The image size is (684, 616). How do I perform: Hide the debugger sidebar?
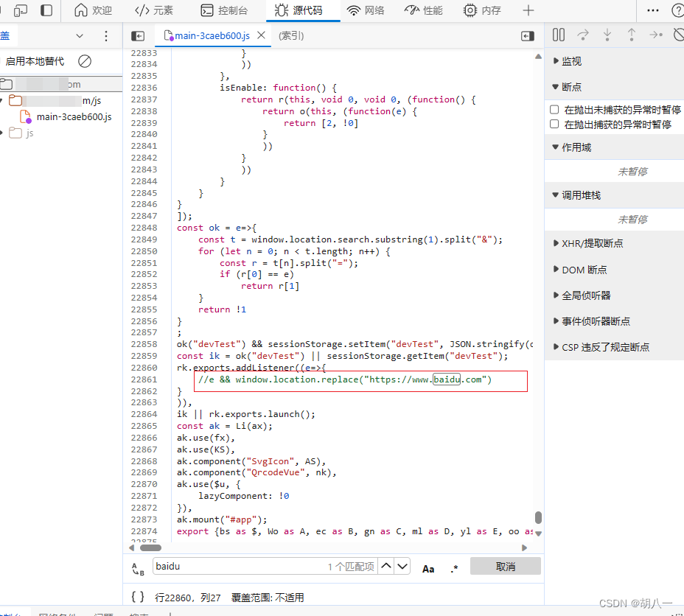click(528, 36)
